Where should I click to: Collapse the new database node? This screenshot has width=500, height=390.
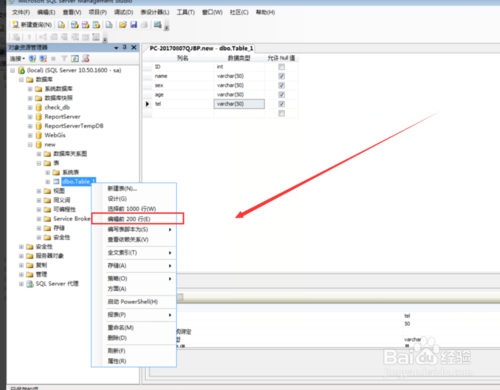click(30, 145)
